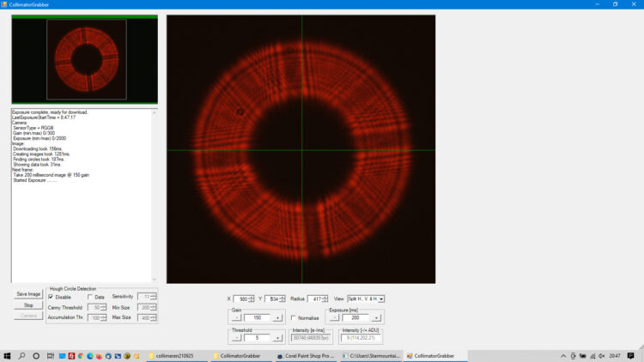Click the X coordinate spinner arrows
Screen dimensions: 644x362
[252, 299]
